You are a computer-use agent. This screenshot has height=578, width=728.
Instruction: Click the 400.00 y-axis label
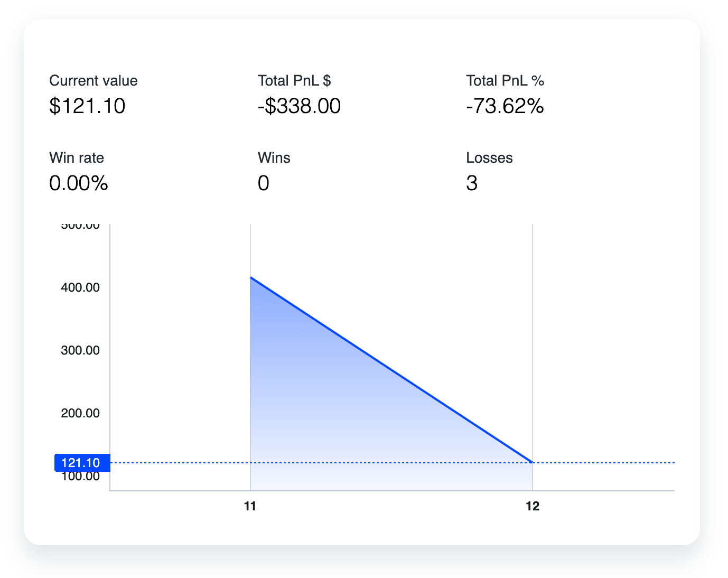(80, 287)
